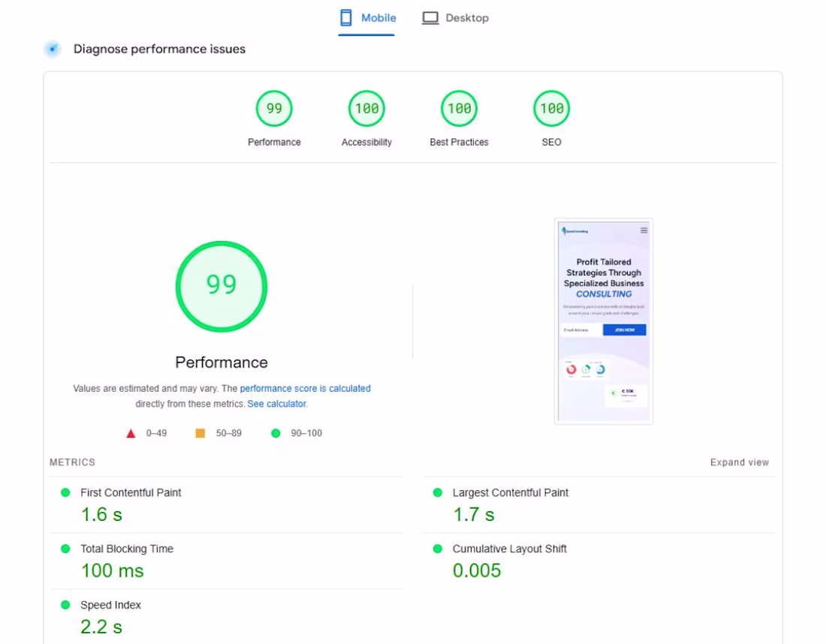826x644 pixels.
Task: Click the Best Practices score gauge
Action: pos(459,109)
